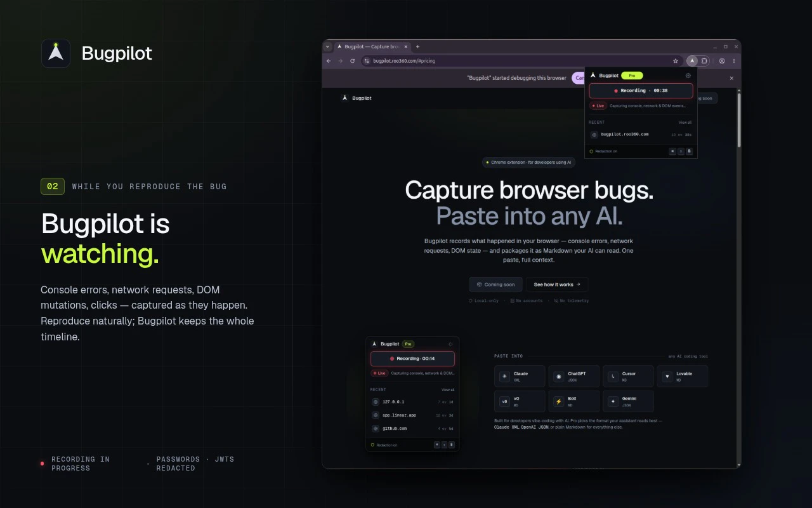Viewport: 812px width, 508px height.
Task: Click the address bar URL bugpilot.roo360.com/#pricing
Action: pyautogui.click(x=404, y=61)
